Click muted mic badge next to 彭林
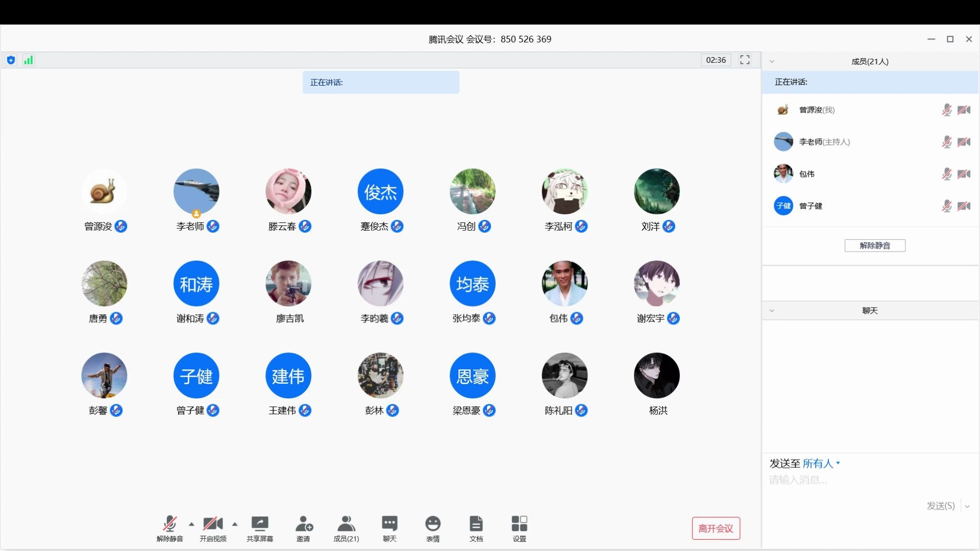 click(x=393, y=410)
